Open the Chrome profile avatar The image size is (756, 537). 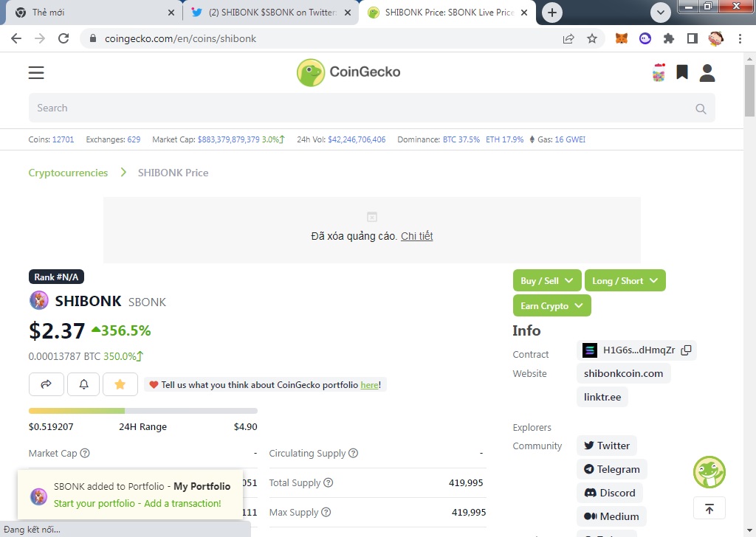click(x=716, y=38)
